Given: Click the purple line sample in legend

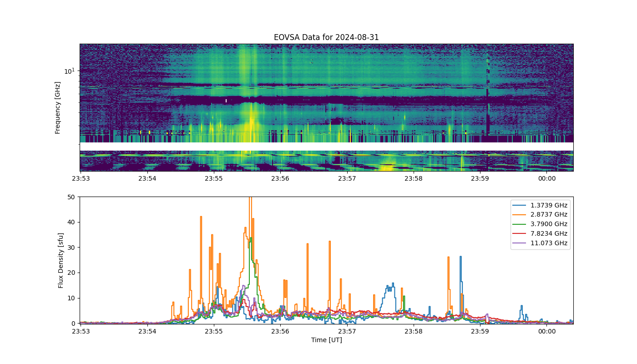Looking at the screenshot, I should [519, 243].
